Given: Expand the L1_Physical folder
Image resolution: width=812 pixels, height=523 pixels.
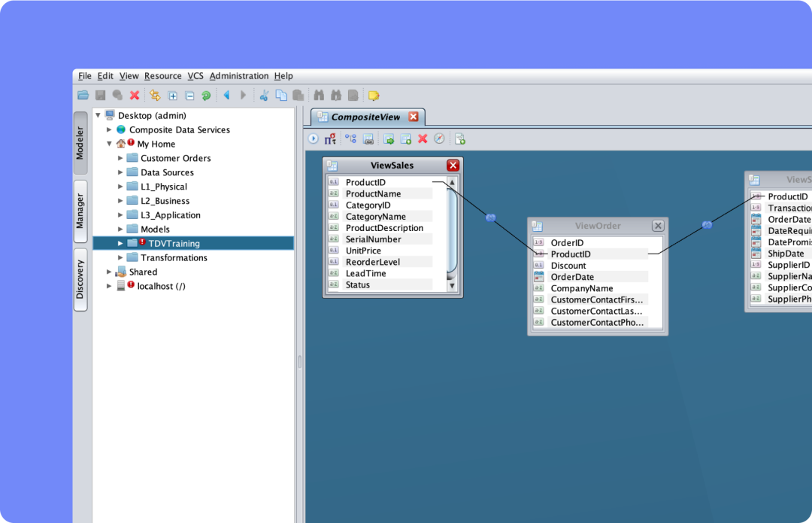Looking at the screenshot, I should 120,187.
